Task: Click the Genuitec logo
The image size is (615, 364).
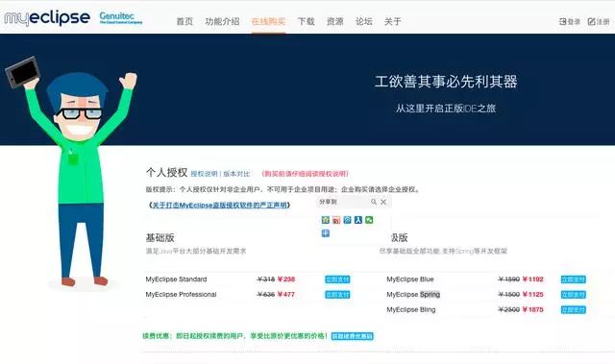Action: (x=120, y=18)
